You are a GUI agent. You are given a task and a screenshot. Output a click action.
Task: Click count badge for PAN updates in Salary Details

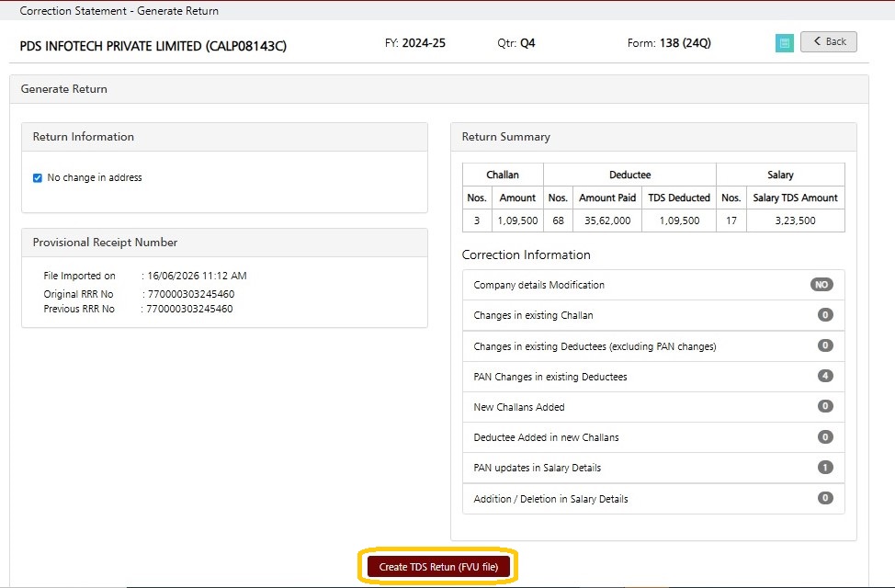click(825, 467)
